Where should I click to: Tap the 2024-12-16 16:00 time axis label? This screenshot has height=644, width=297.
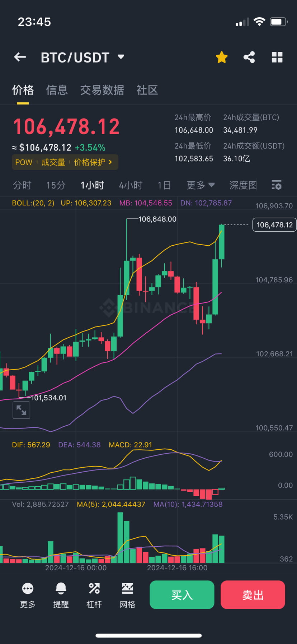coord(177,567)
